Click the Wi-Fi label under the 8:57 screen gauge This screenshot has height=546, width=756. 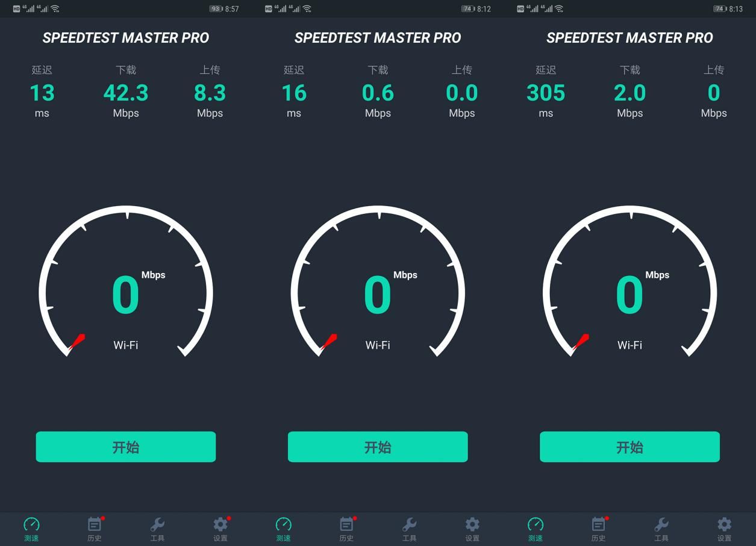click(x=126, y=345)
